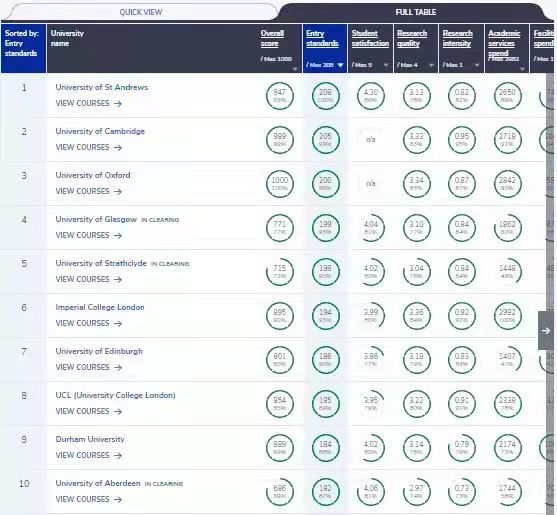View courses for Imperial College London
The image size is (557, 515).
coord(88,324)
